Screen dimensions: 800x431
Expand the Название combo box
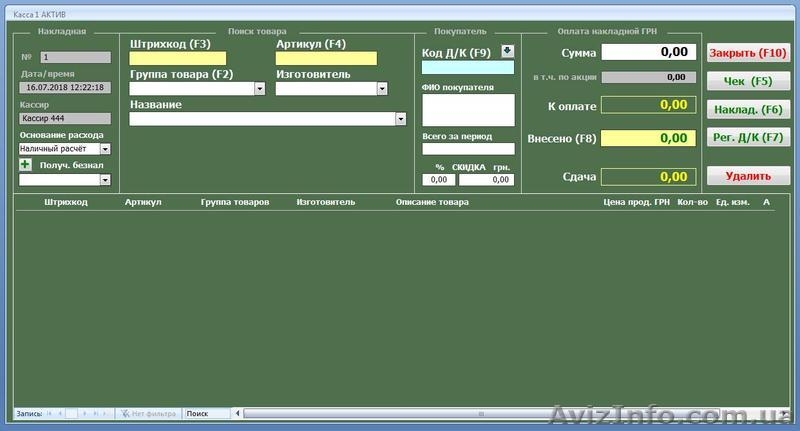coord(401,119)
